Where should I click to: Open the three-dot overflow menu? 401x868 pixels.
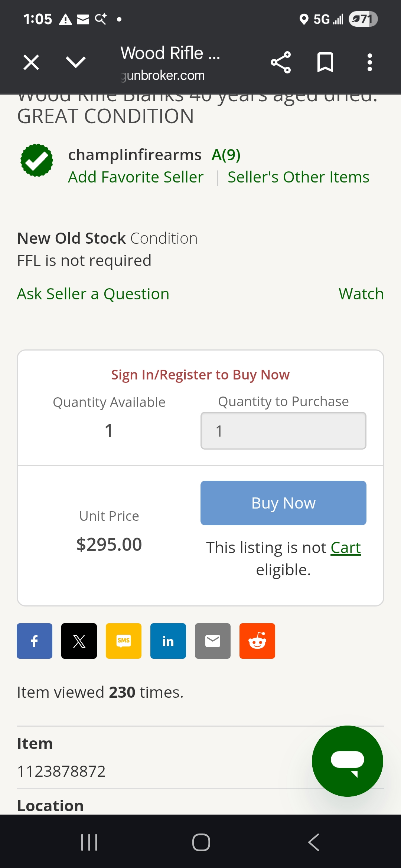(369, 62)
